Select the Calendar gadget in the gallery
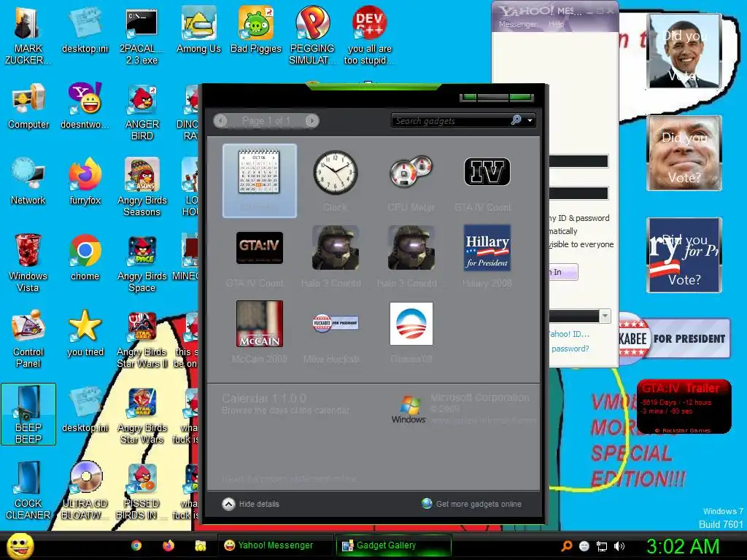This screenshot has height=560, width=747. tap(259, 181)
